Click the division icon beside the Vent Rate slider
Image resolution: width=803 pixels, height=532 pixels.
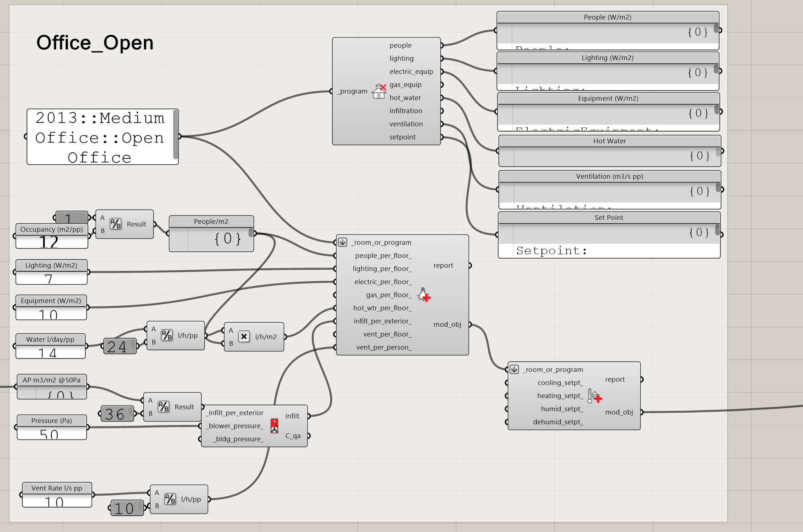pyautogui.click(x=170, y=499)
